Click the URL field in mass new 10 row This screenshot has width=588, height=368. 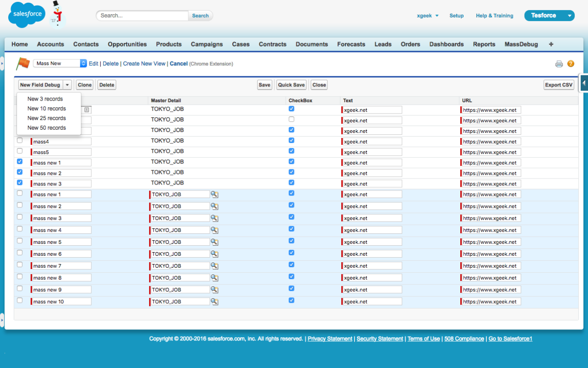click(x=491, y=302)
